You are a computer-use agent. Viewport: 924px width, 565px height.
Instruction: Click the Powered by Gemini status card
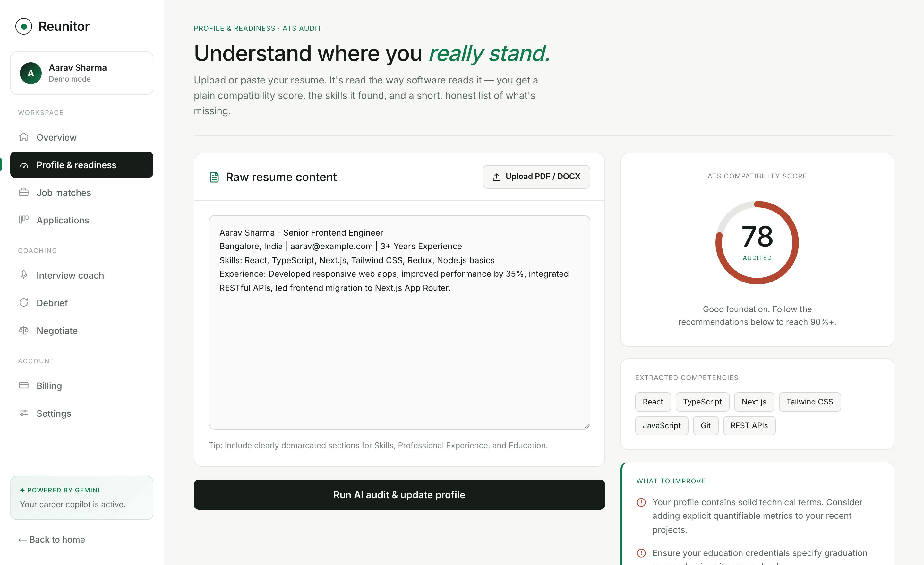82,498
